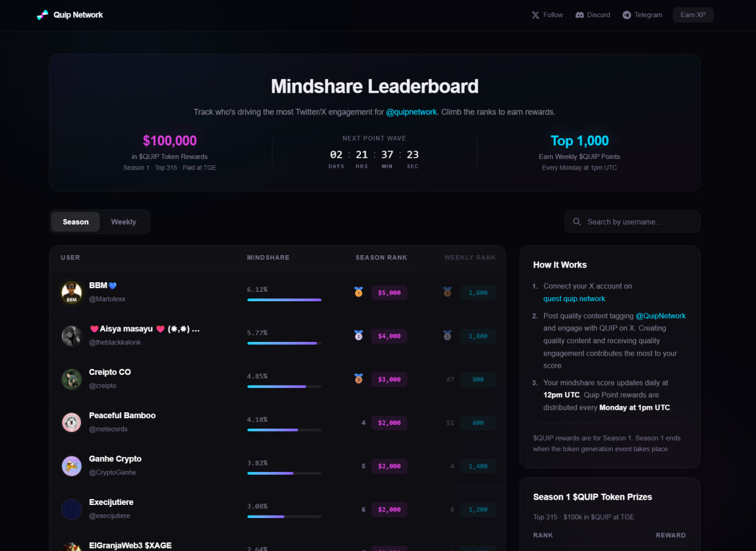Click Execijutiere's 3.08% mindshare bar

click(284, 517)
